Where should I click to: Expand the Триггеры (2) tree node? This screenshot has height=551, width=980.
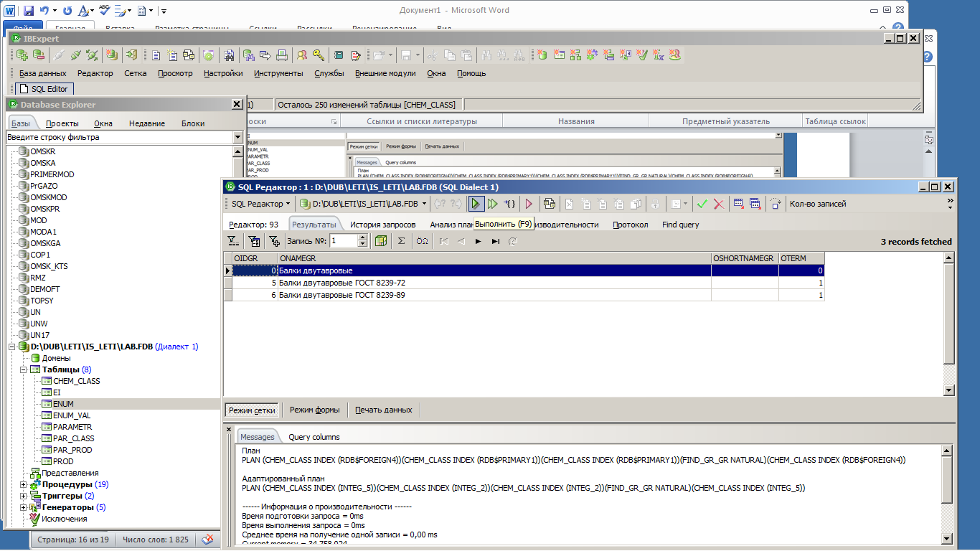point(23,496)
